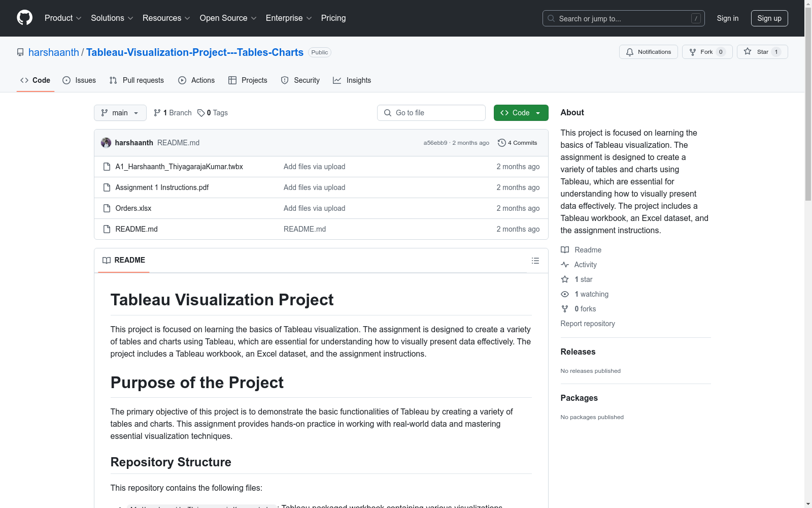Open the Add files via upload message for Orders.xlsx
The image size is (812, 508).
[x=314, y=208]
